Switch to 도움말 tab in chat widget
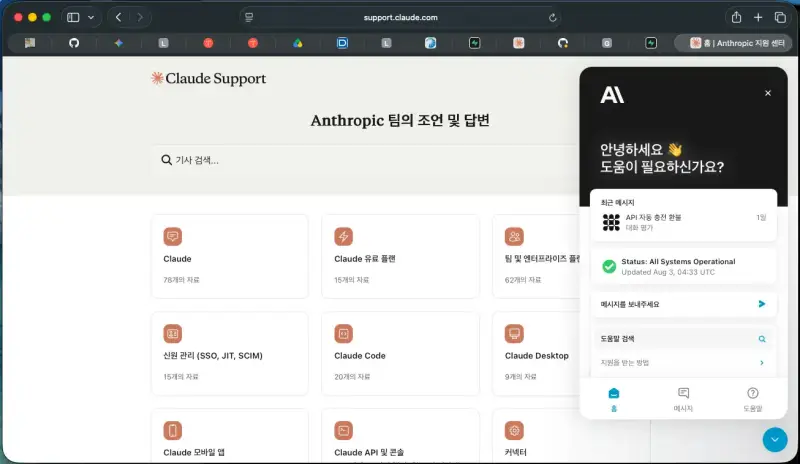The image size is (800, 464). pyautogui.click(x=753, y=400)
